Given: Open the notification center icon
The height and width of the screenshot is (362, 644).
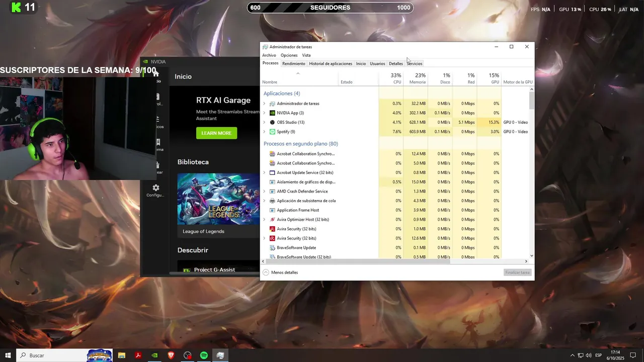Looking at the screenshot, I should click(633, 355).
